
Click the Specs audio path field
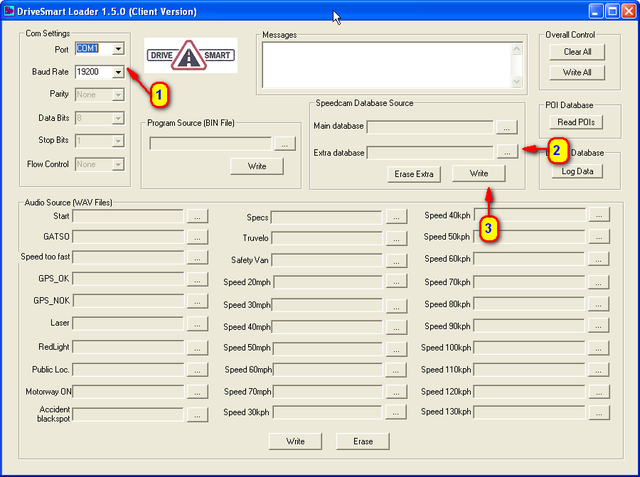pyautogui.click(x=327, y=217)
